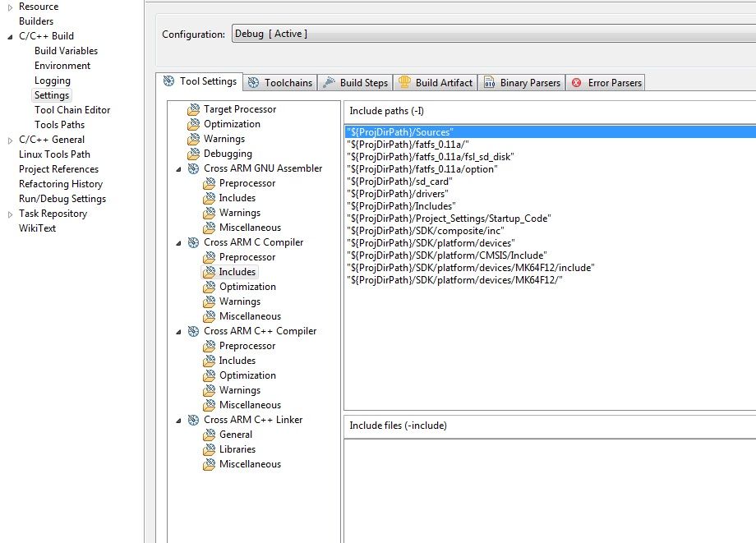Switch to the Build Steps tab
This screenshot has width=756, height=543.
pos(356,83)
